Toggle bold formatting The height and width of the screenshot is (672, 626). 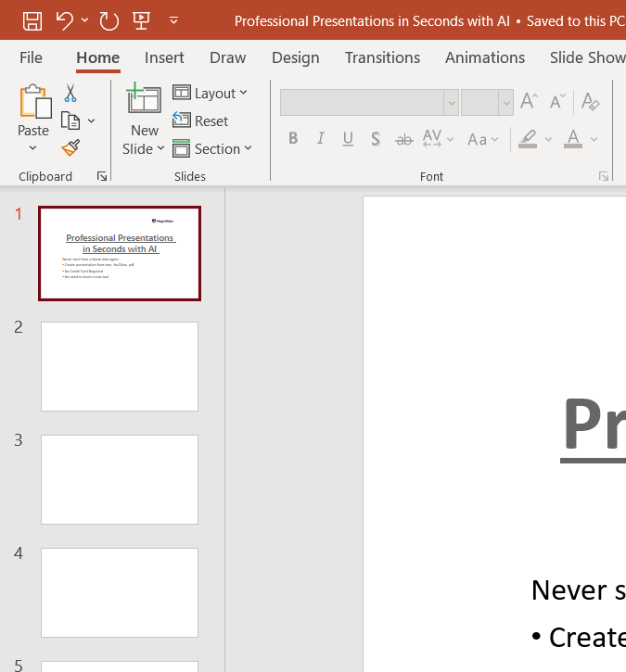[293, 139]
